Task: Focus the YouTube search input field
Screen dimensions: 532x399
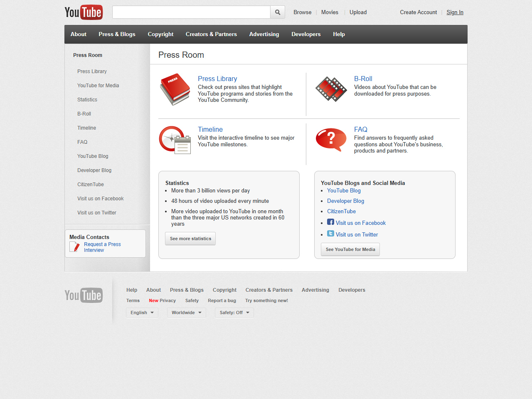Action: point(191,12)
